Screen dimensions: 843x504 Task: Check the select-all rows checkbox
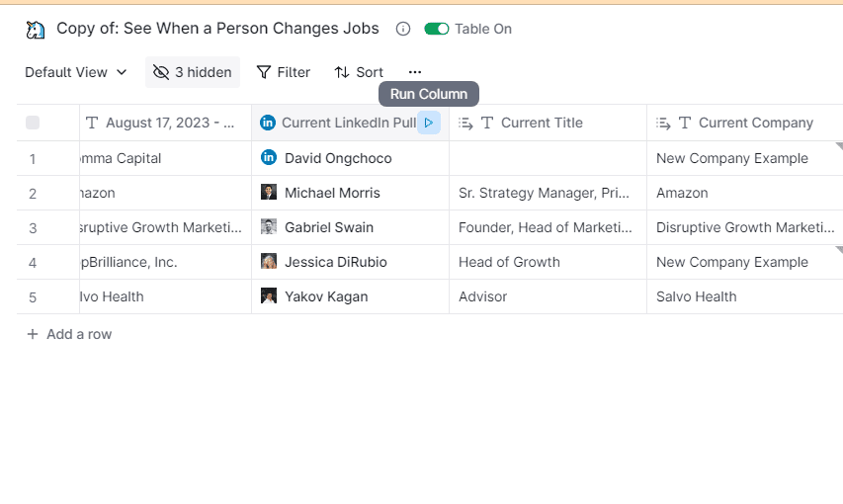tap(33, 123)
